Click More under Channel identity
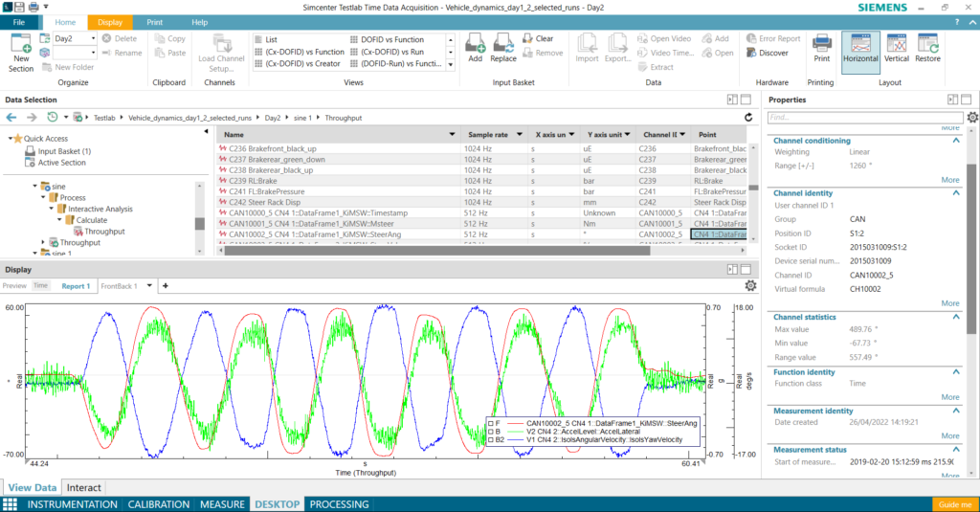 (950, 303)
